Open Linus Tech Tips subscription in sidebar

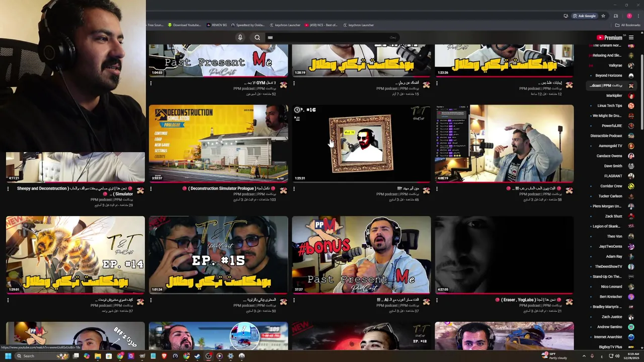click(x=611, y=106)
